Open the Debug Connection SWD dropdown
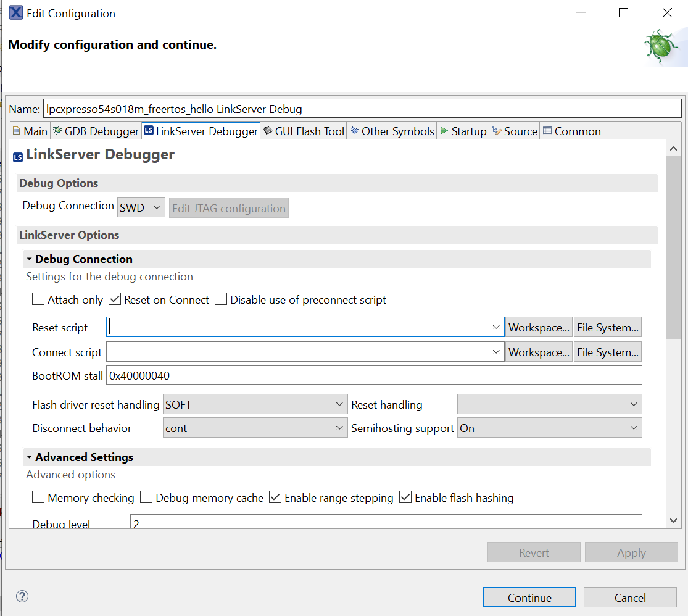 [x=141, y=208]
